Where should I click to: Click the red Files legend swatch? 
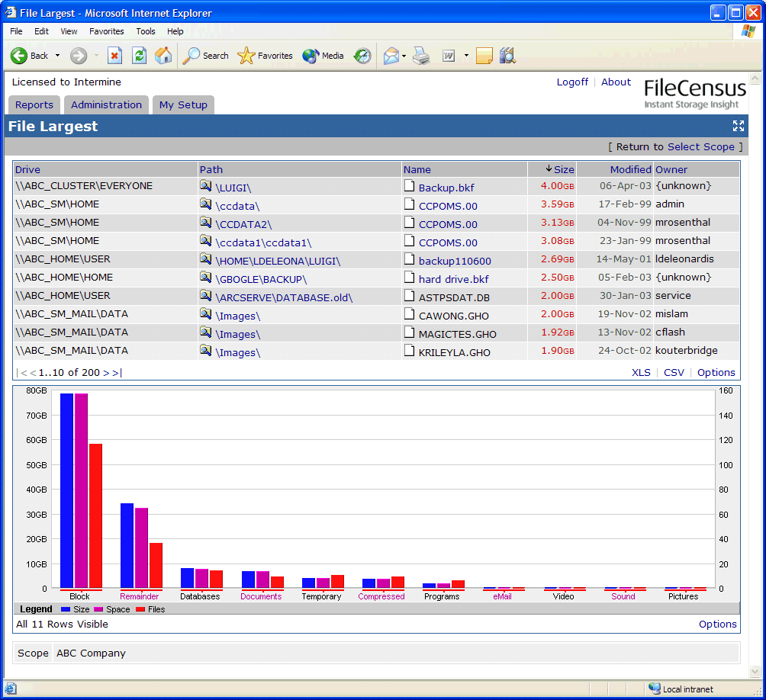[140, 609]
